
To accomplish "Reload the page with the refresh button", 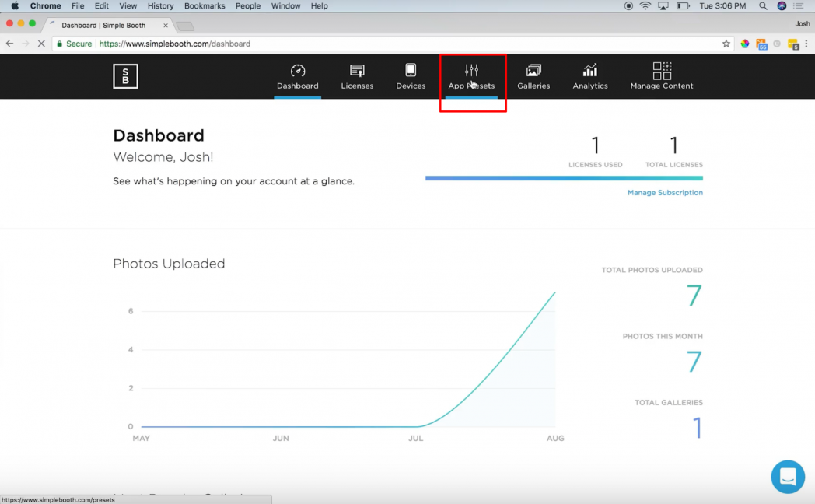I will (x=40, y=44).
